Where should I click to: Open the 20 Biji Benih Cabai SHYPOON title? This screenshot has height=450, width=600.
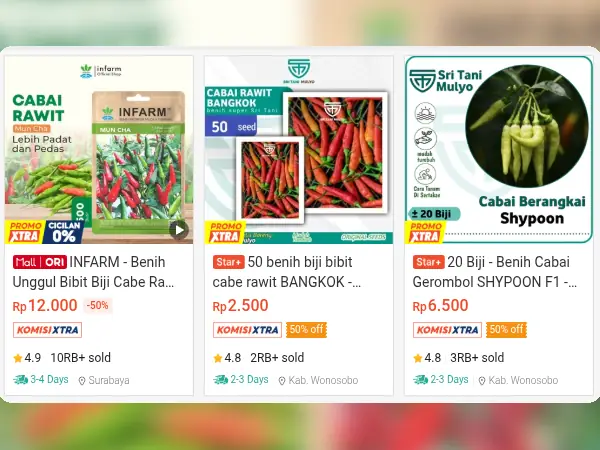pyautogui.click(x=495, y=272)
